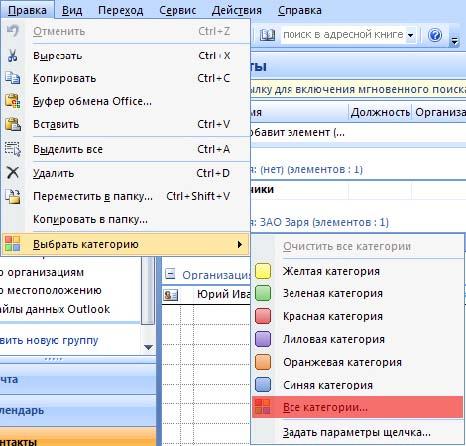Choose Переместить в папку entry
The width and height of the screenshot is (466, 446).
(x=125, y=196)
